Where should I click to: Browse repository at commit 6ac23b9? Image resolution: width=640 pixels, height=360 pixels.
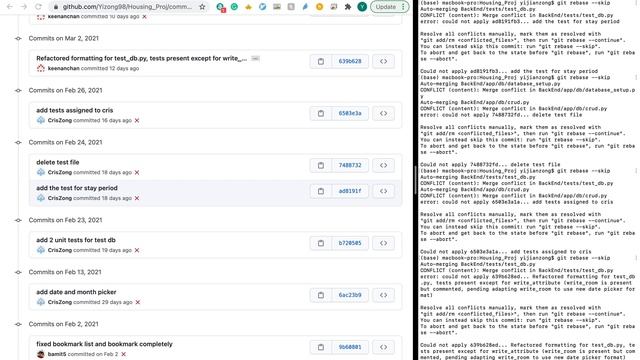pyautogui.click(x=383, y=295)
